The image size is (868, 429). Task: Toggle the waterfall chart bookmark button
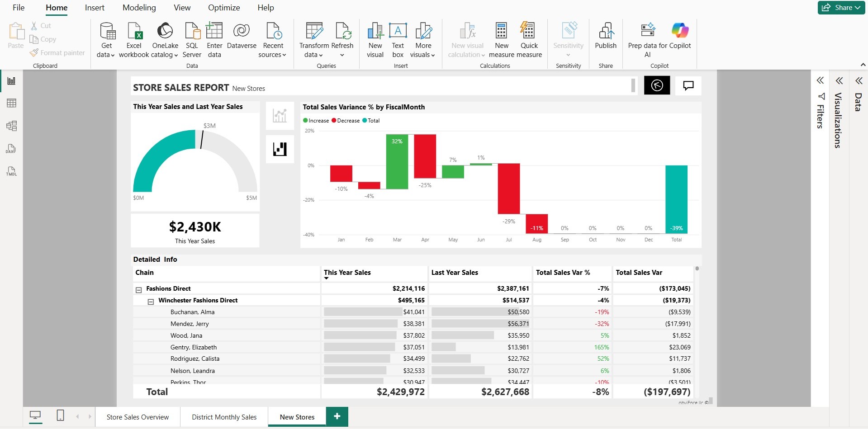280,149
